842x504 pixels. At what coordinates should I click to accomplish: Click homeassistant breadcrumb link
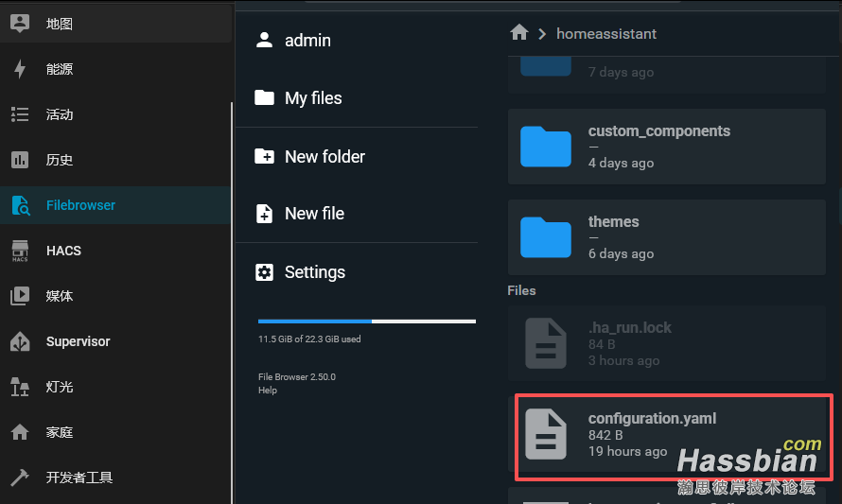tap(605, 33)
